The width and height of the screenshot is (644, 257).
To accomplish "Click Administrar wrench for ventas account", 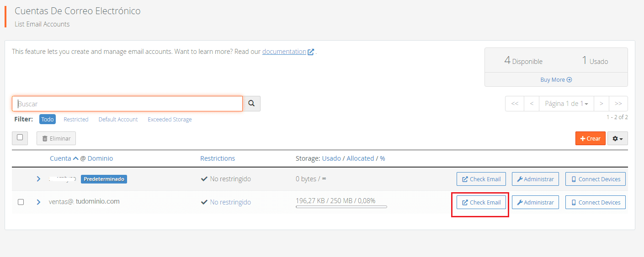I will [535, 202].
